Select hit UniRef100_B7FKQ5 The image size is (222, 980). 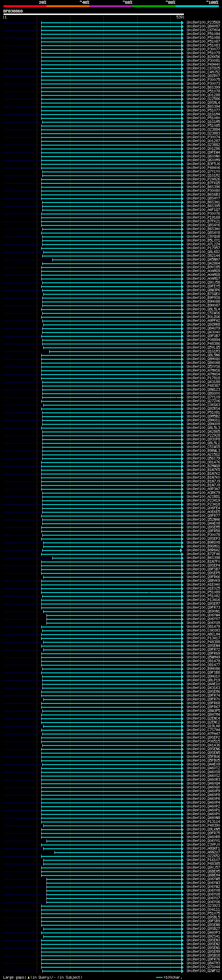point(203,183)
